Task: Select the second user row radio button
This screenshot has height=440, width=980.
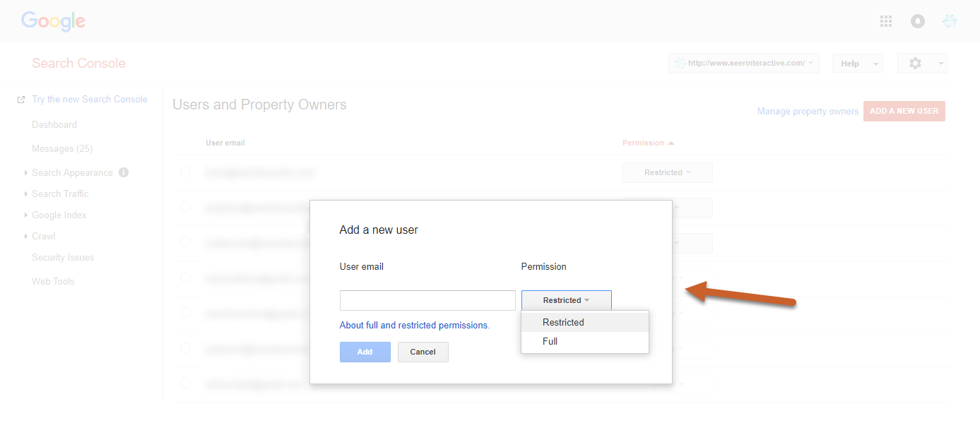Action: click(185, 207)
